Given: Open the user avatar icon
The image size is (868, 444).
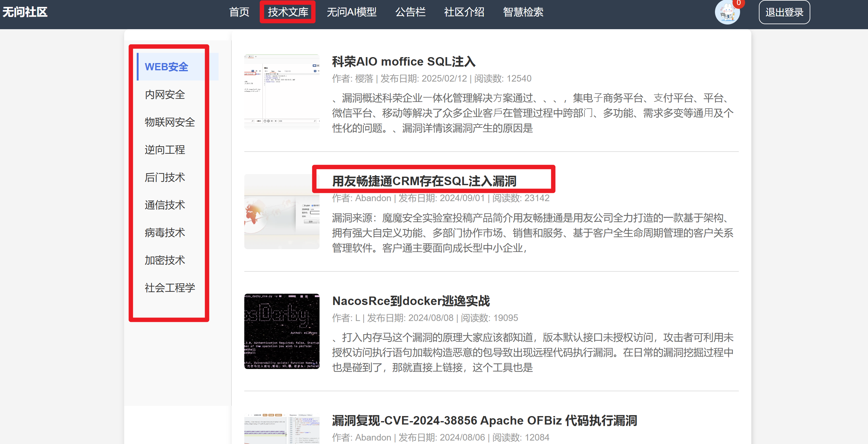Looking at the screenshot, I should pyautogui.click(x=727, y=13).
